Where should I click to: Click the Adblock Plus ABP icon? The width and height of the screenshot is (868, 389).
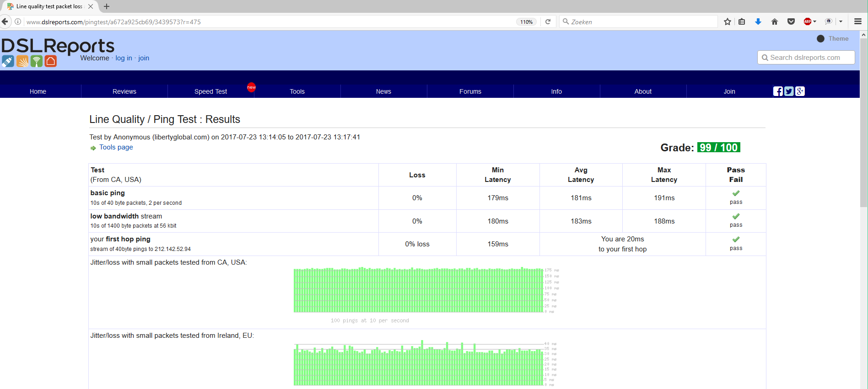(808, 21)
